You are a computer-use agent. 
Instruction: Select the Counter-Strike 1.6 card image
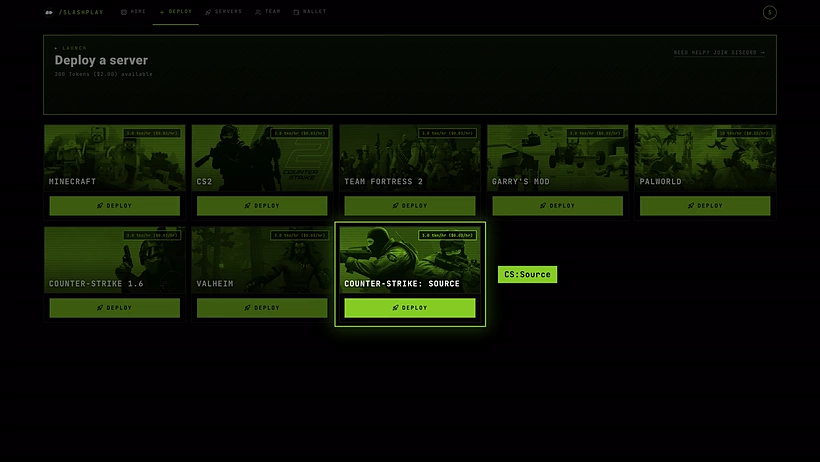tap(115, 260)
